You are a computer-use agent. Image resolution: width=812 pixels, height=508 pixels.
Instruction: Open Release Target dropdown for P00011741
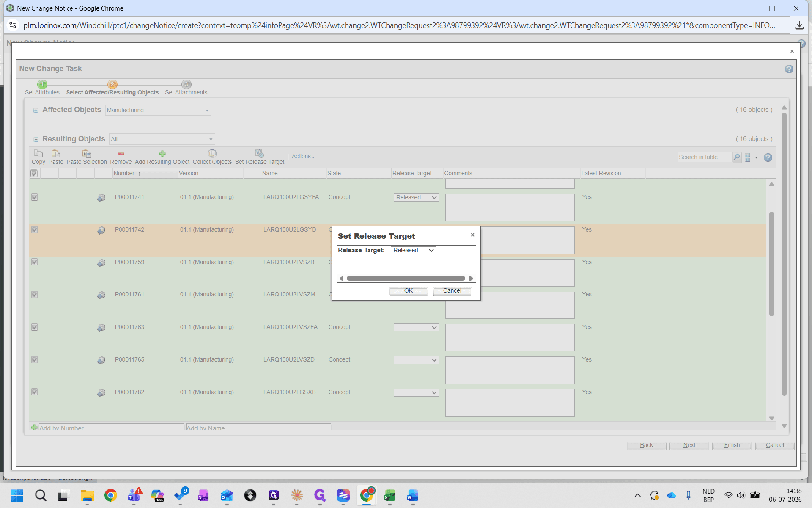(416, 198)
